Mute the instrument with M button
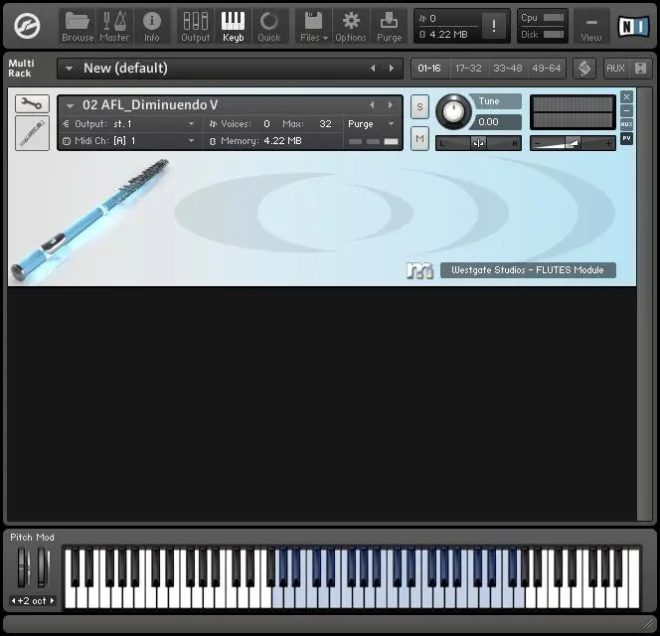This screenshot has height=636, width=660. coord(420,138)
